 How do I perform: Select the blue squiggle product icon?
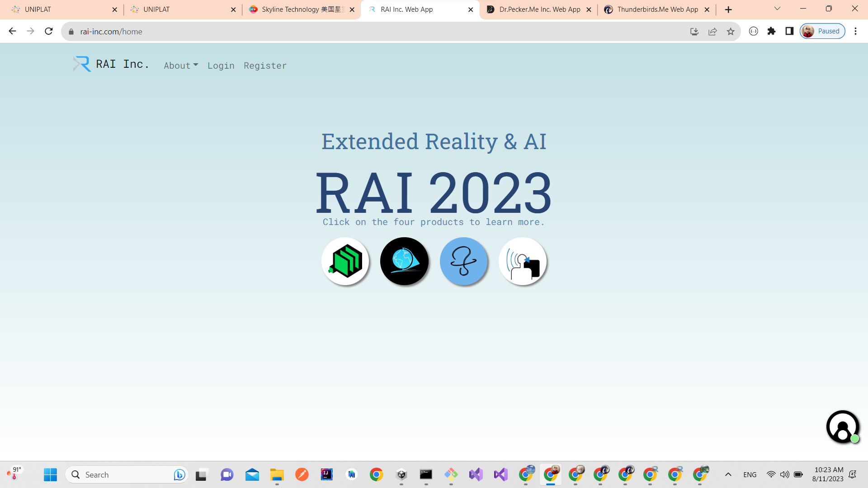point(464,261)
